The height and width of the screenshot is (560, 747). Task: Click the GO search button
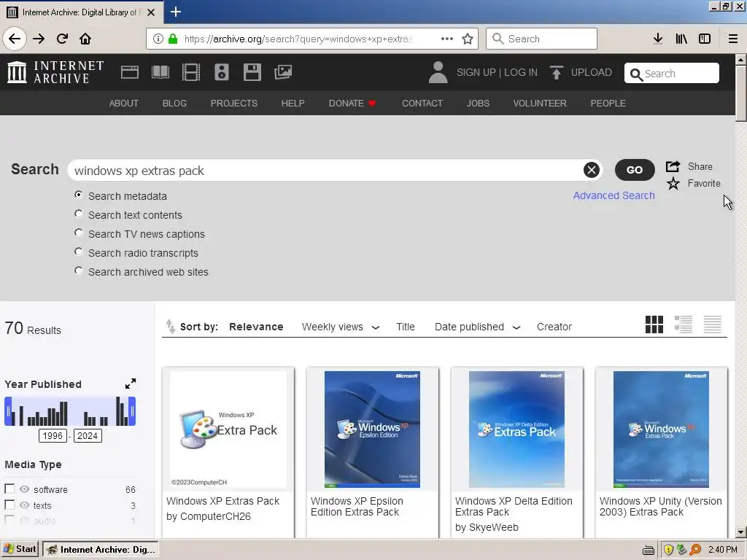point(634,170)
